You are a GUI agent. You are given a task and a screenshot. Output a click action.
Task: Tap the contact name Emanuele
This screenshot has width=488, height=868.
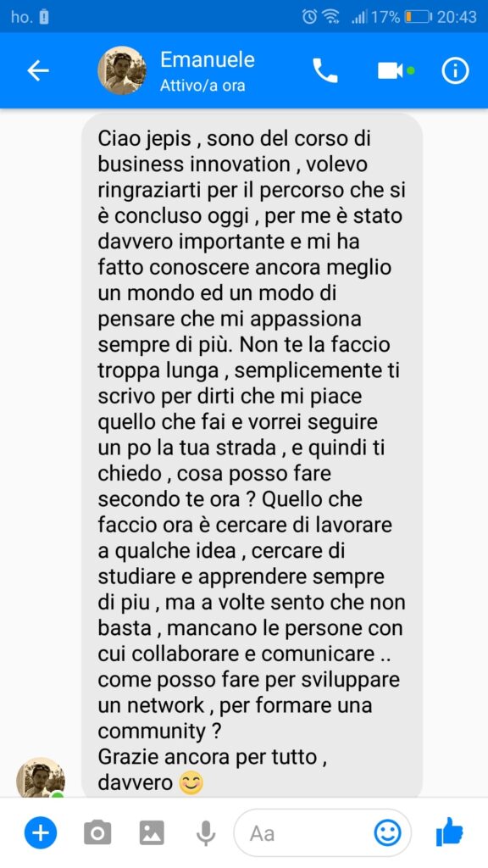click(x=208, y=59)
